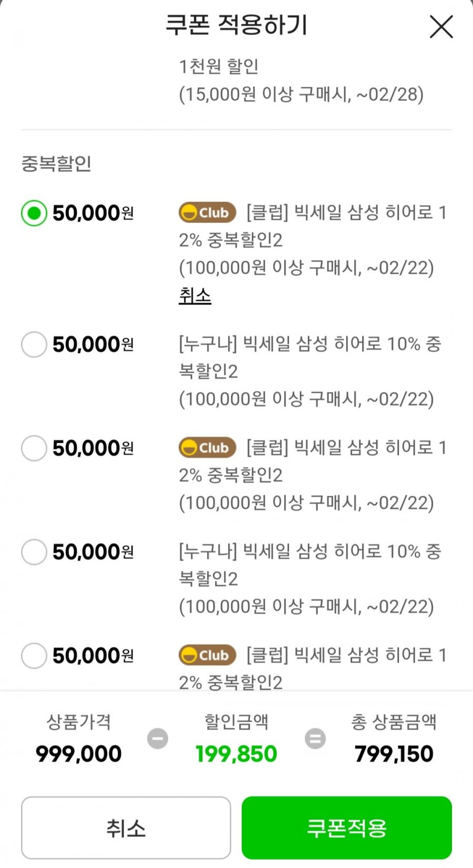The image size is (473, 868).
Task: Choose the third 50,000원 Club coupon radio
Action: point(34,448)
